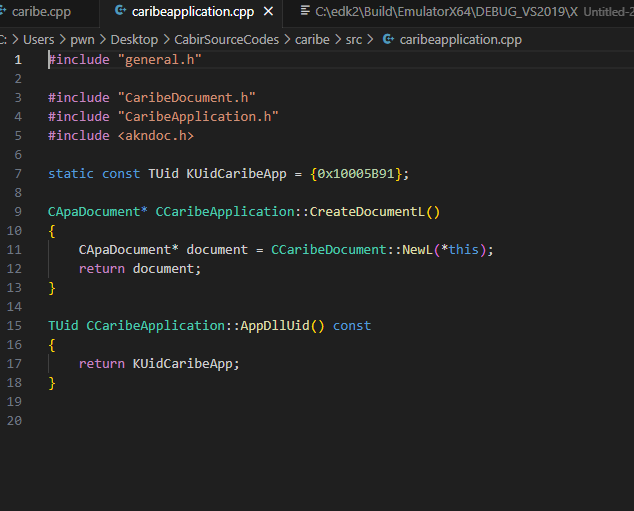The height and width of the screenshot is (511, 634).
Task: Click CCaribeDocument class name on line 11
Action: point(329,250)
